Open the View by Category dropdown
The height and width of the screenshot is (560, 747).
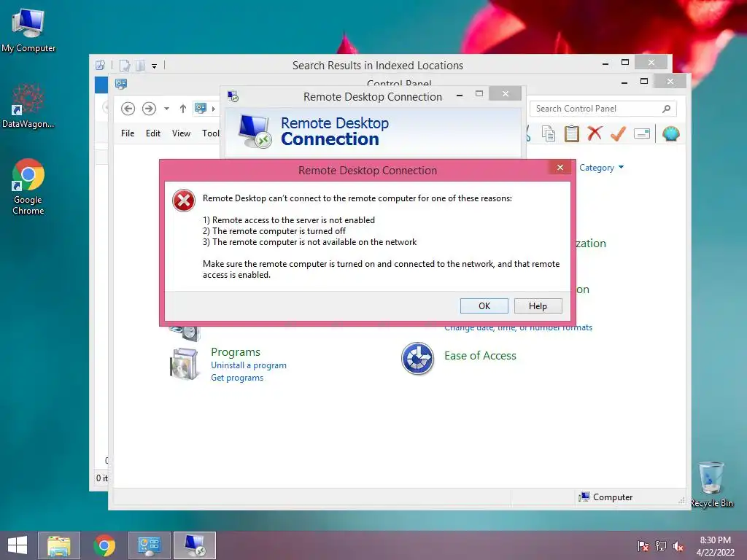pyautogui.click(x=601, y=168)
